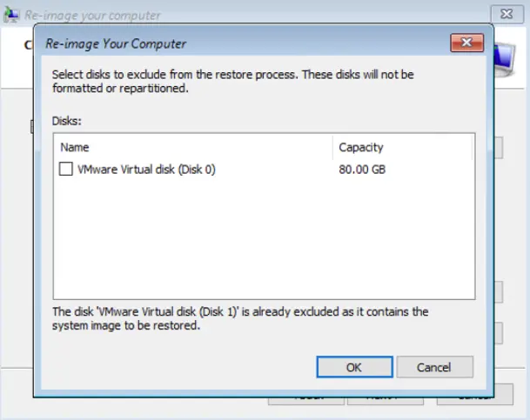The height and width of the screenshot is (420, 530).
Task: Click the 'Disks:' list label
Action: pos(67,121)
